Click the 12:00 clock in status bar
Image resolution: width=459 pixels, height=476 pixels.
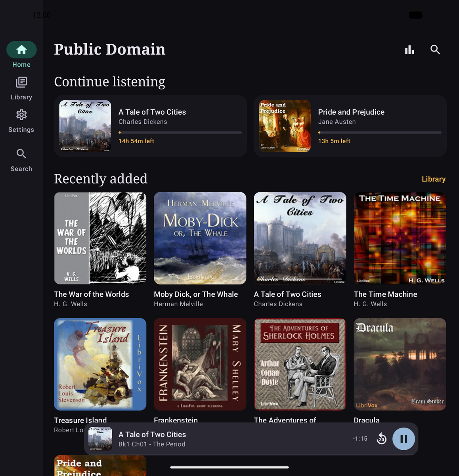click(x=42, y=15)
